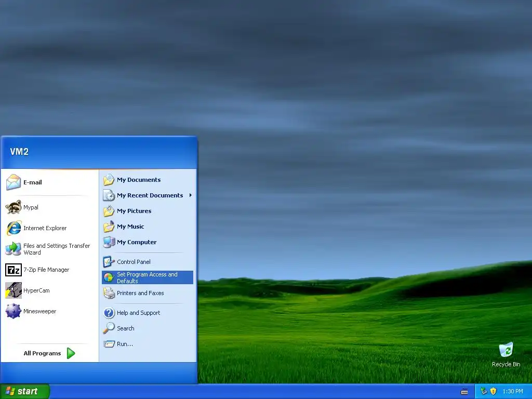Screen dimensions: 532x399
Task: Open My Documents label
Action: (x=139, y=180)
